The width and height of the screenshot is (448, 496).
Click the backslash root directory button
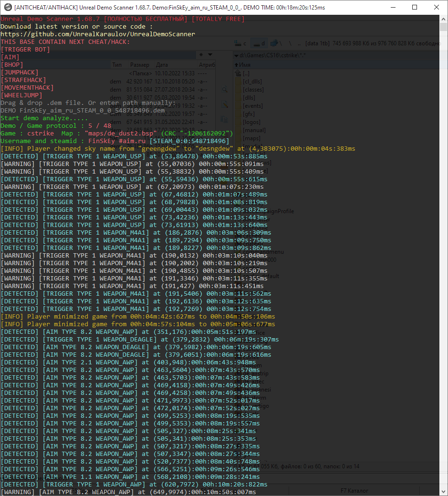(x=290, y=43)
